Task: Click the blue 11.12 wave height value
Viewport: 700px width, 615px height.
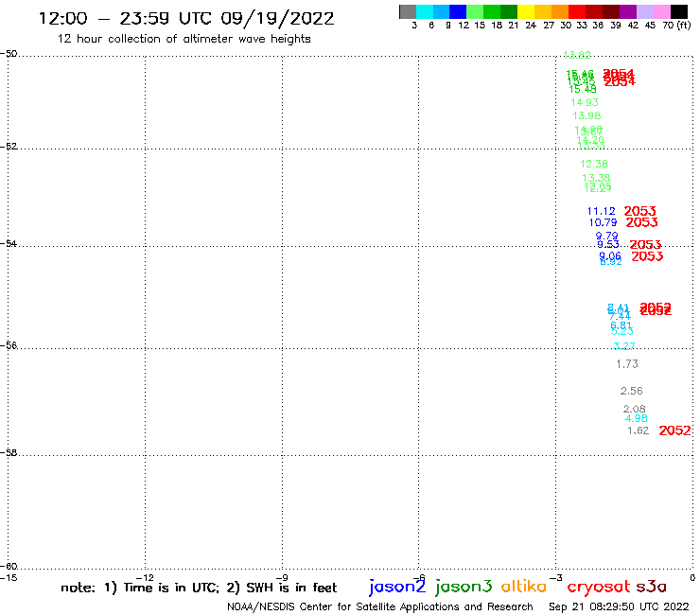Action: click(601, 211)
